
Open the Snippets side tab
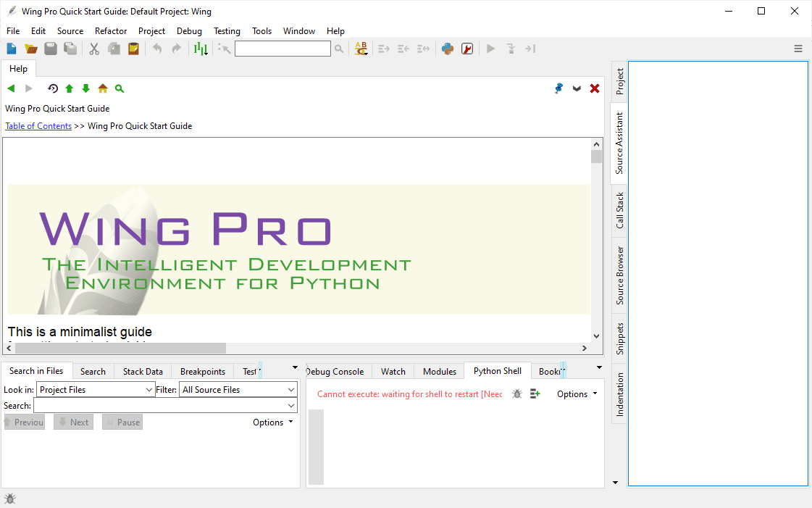pyautogui.click(x=619, y=338)
